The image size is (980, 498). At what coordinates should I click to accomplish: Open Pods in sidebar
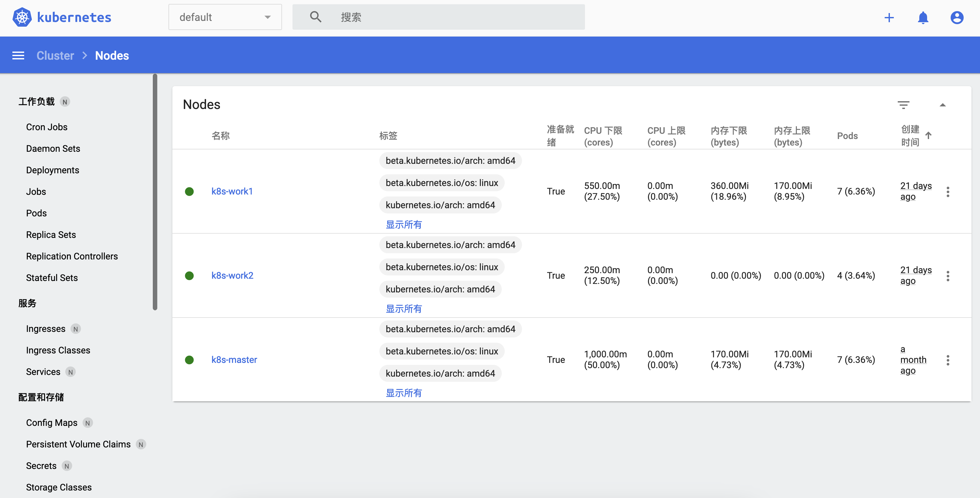pyautogui.click(x=36, y=213)
